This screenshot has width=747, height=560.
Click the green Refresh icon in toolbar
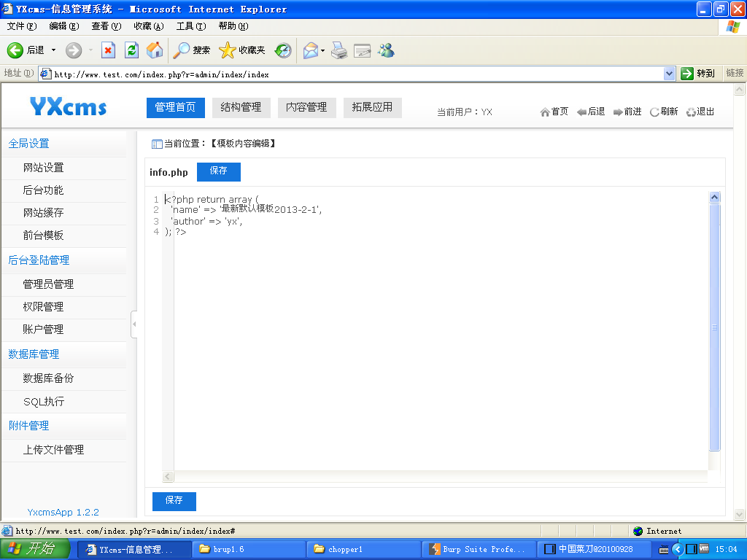[x=131, y=50]
